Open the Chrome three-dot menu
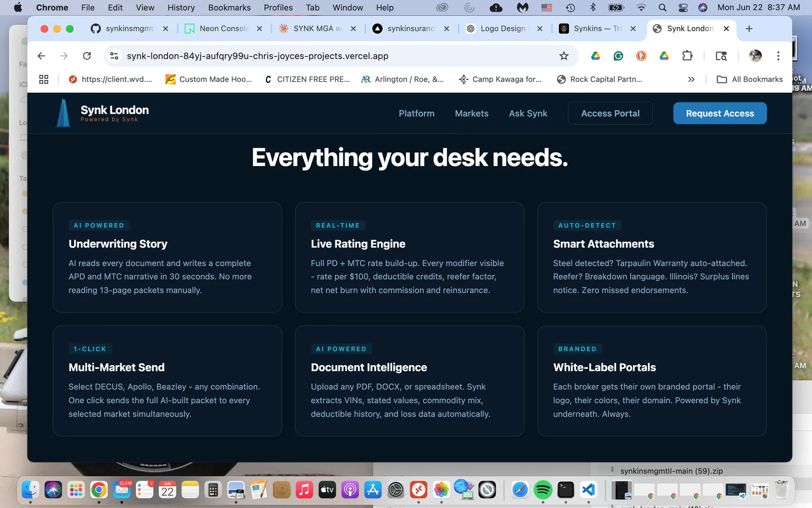This screenshot has width=812, height=508. point(778,56)
